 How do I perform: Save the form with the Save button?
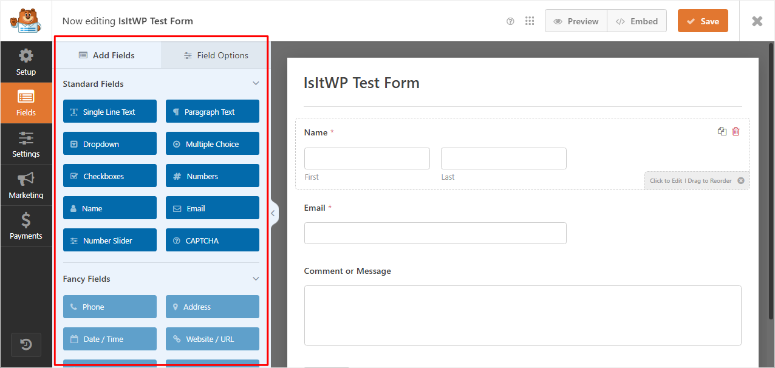point(703,21)
